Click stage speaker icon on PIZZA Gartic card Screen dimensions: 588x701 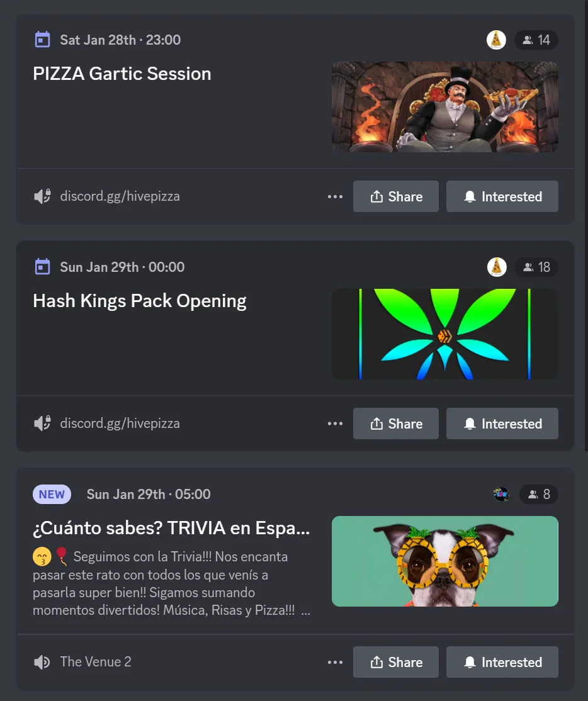tap(42, 196)
